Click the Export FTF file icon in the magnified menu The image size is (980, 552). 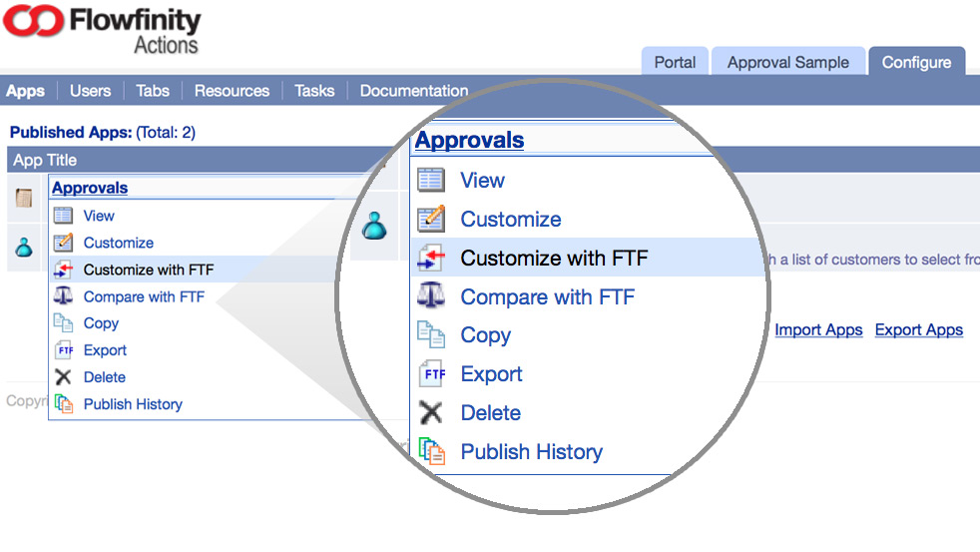point(432,374)
